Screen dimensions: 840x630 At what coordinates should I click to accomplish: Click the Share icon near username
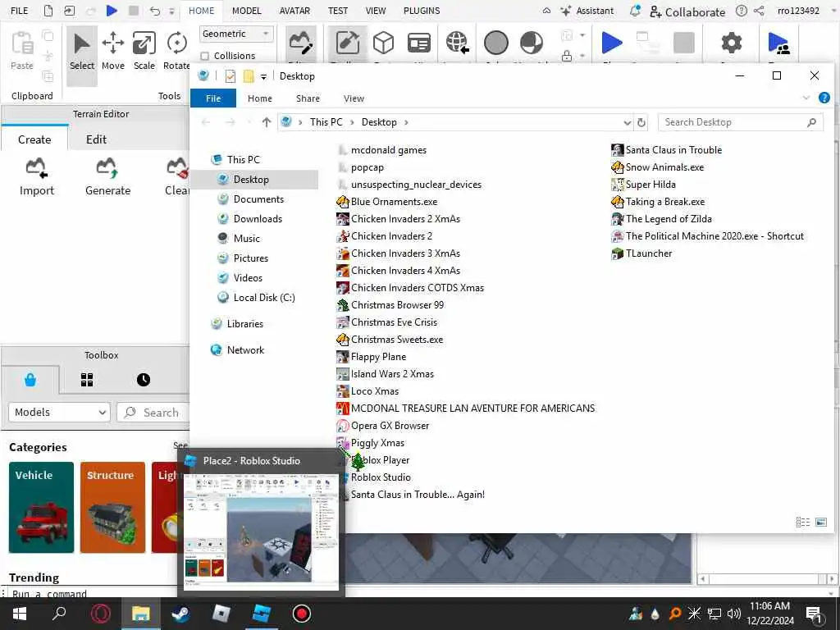[x=759, y=11]
